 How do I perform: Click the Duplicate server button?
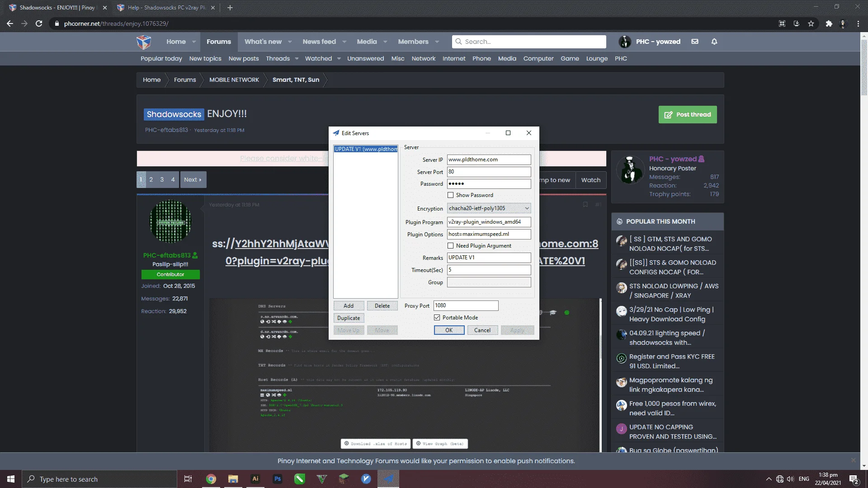(349, 318)
